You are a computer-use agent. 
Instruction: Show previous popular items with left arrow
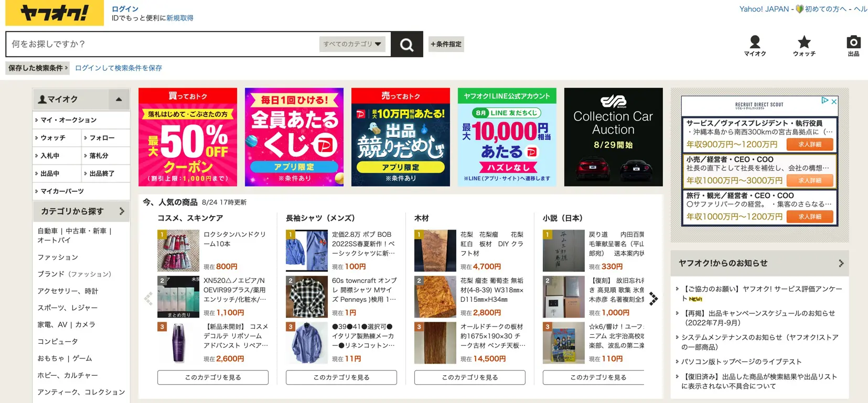pyautogui.click(x=148, y=299)
